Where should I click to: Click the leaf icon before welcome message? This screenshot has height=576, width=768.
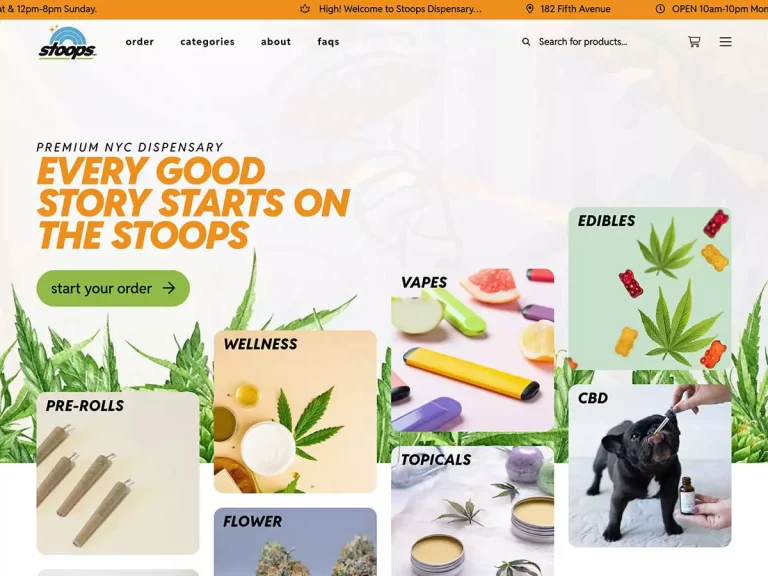305,9
